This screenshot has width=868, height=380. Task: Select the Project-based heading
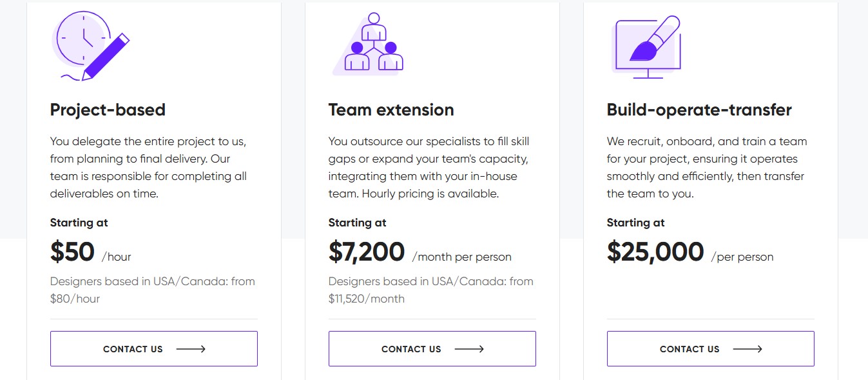pyautogui.click(x=108, y=110)
